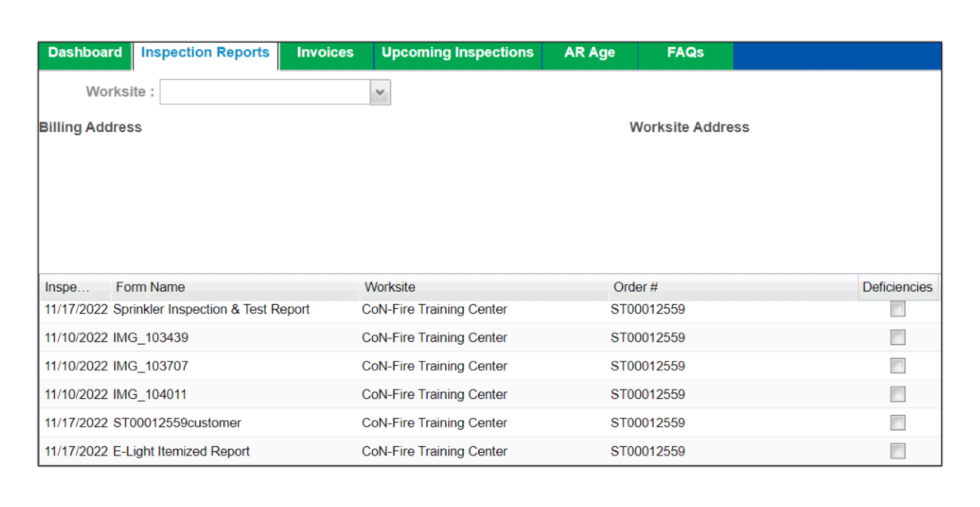
Task: Open the Sprinkler Inspection & Test Report entry
Action: coord(211,310)
